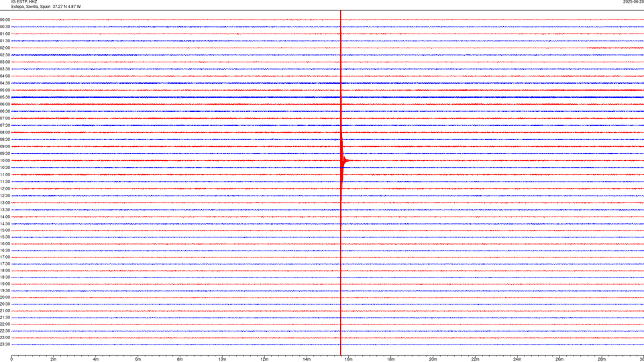Click the Estepa, Sevilla, Spain location text
Screen dimensions: 644x362
[x=32, y=7]
